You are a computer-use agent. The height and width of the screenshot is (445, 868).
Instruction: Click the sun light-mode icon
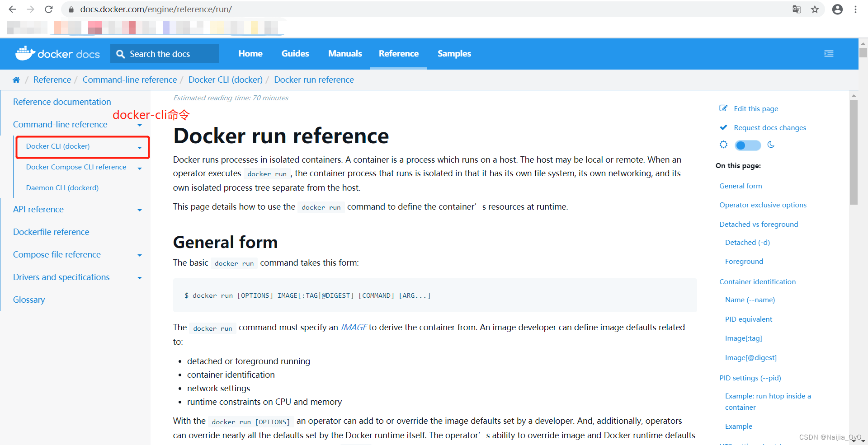pos(724,145)
